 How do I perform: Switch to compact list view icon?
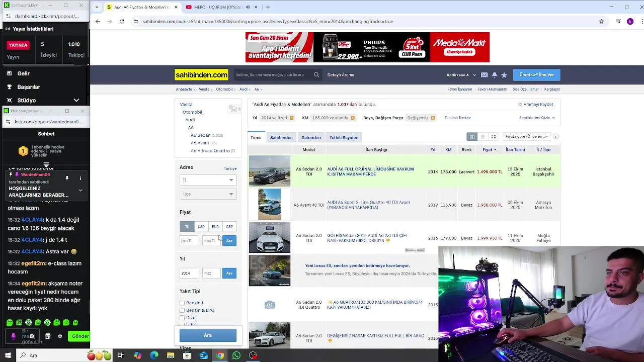coord(483,137)
